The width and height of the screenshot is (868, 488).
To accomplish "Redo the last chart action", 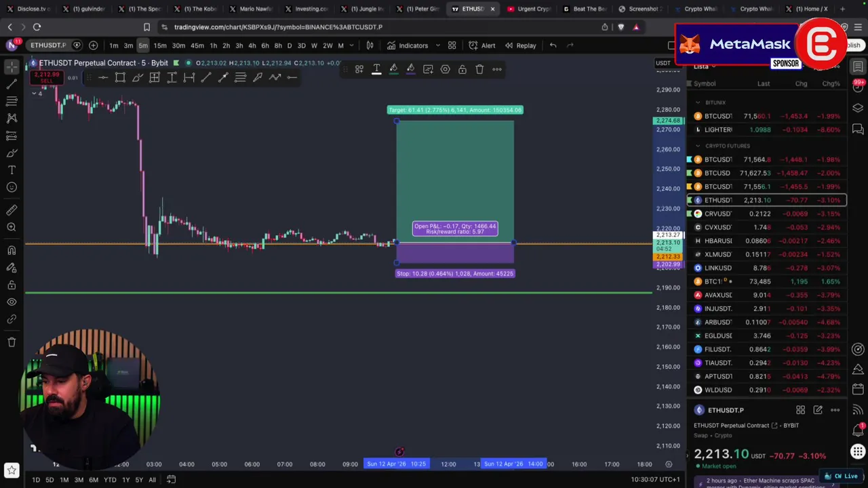I will point(570,45).
